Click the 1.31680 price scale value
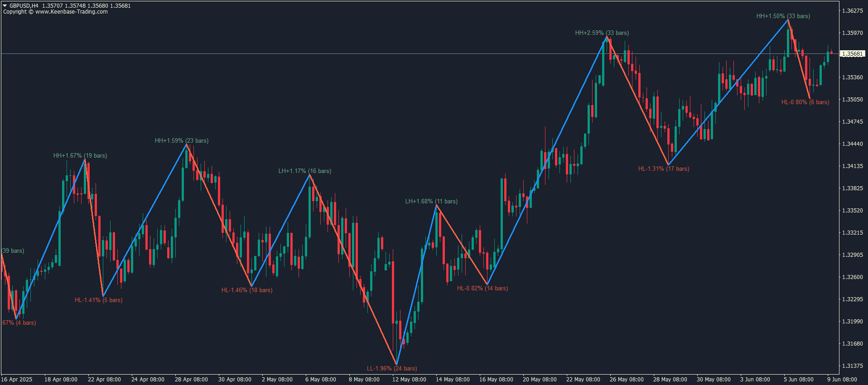The height and width of the screenshot is (385, 868). point(853,344)
